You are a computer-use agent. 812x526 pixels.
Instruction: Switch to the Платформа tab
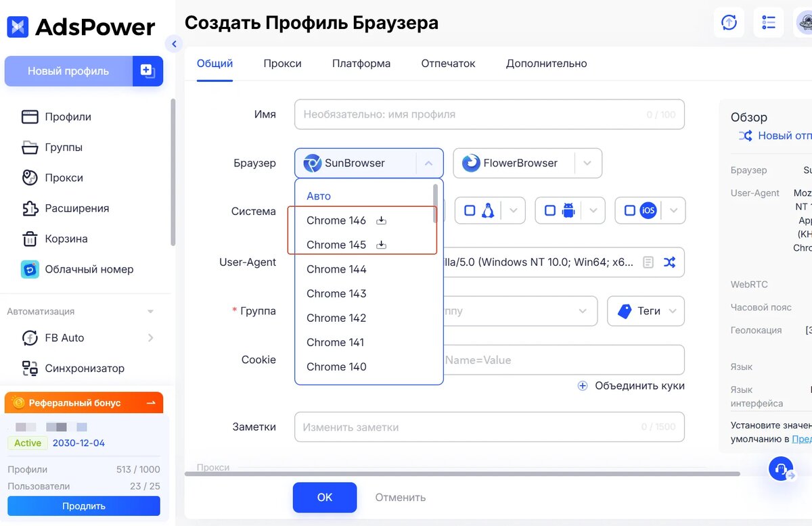coord(361,64)
